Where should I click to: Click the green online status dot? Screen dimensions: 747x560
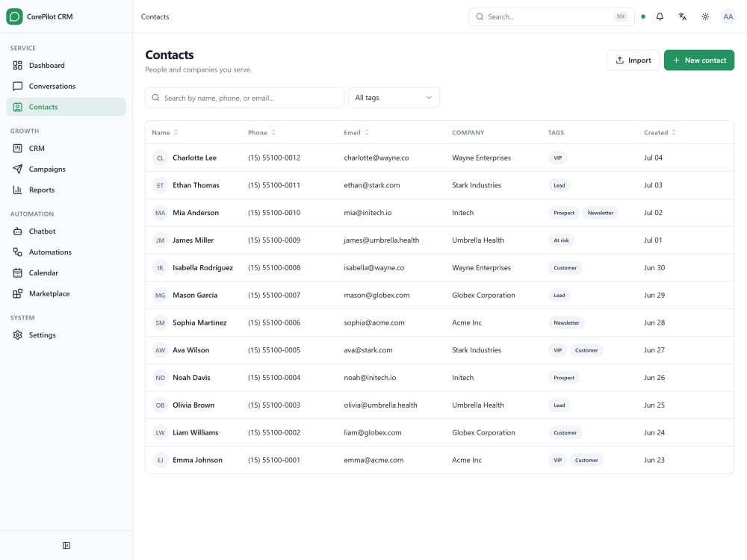click(643, 16)
